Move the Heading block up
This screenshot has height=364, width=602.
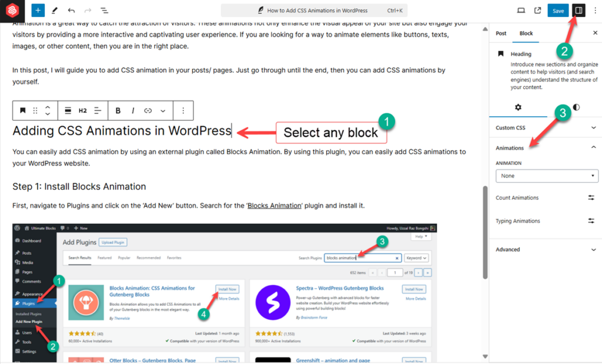48,107
